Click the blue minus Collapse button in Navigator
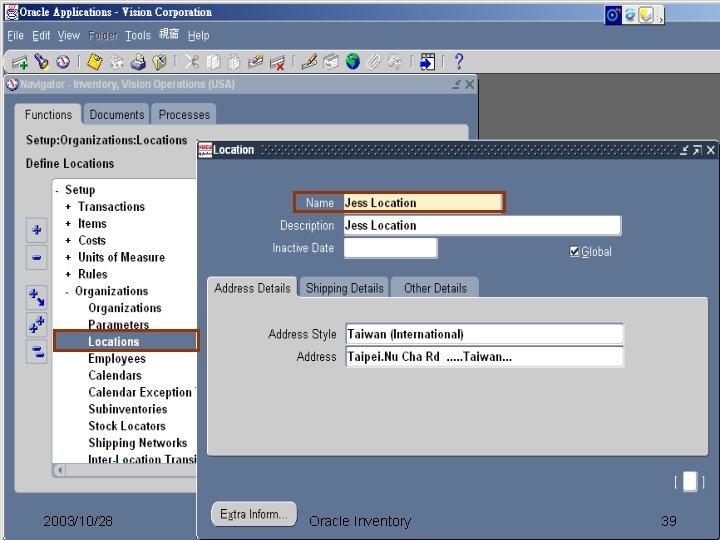This screenshot has height=540, width=720. (37, 257)
